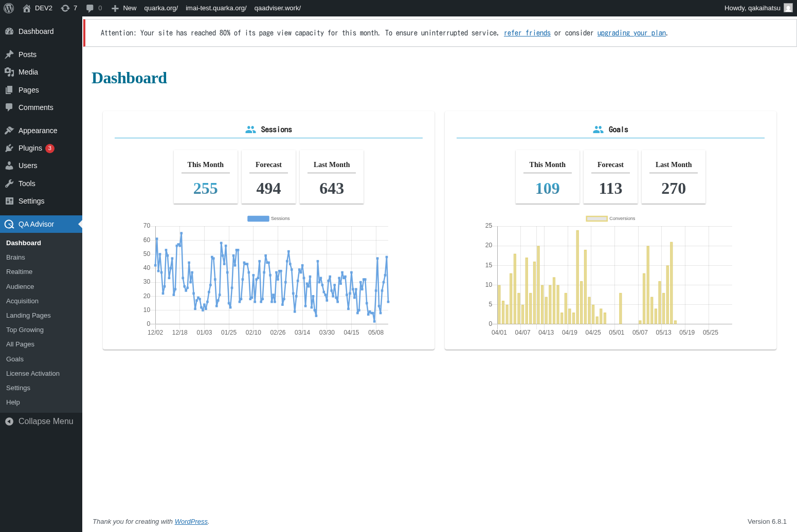Open the New content dropdown
The height and width of the screenshot is (532, 797).
pos(124,8)
